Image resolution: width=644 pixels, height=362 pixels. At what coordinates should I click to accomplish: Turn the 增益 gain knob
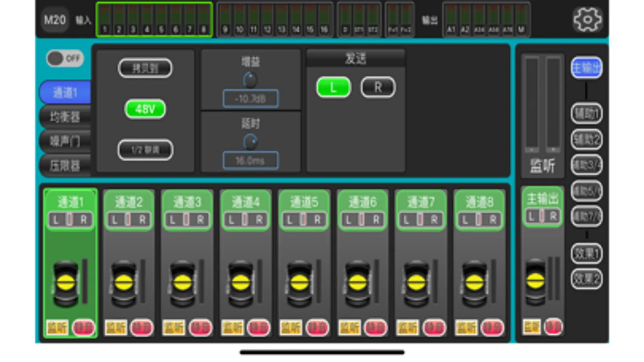(x=250, y=80)
